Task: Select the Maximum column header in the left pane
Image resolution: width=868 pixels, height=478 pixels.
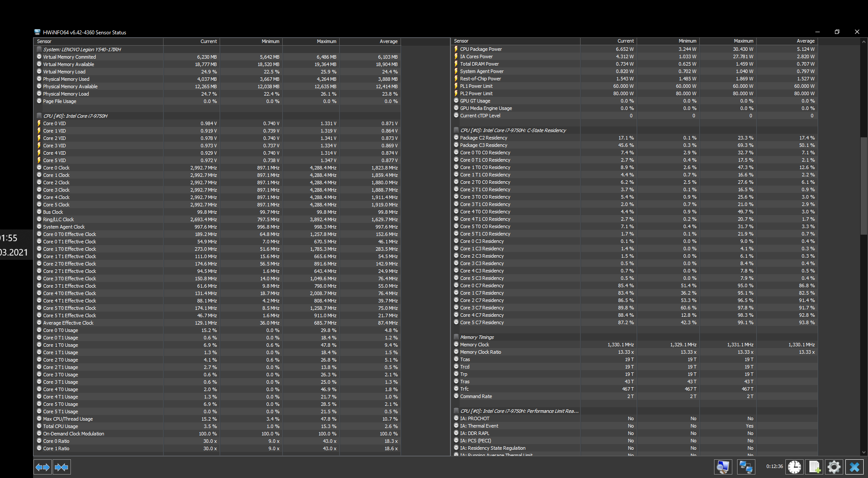Action: coord(311,41)
